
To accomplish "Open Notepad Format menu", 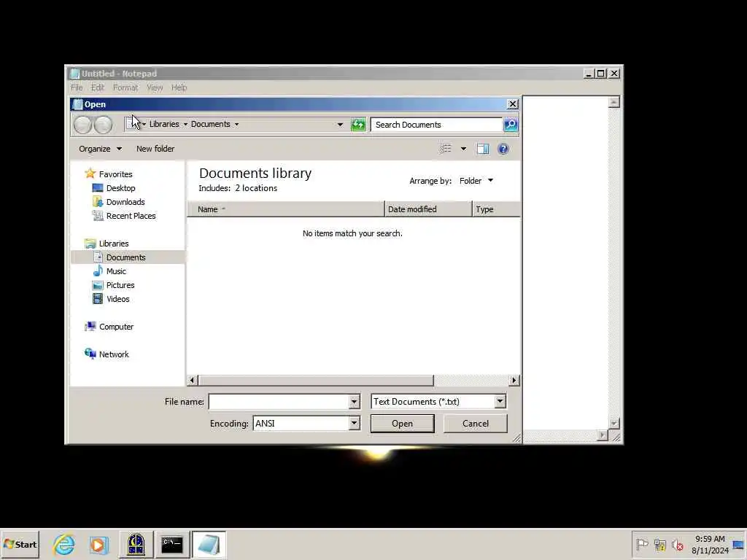I will click(125, 87).
